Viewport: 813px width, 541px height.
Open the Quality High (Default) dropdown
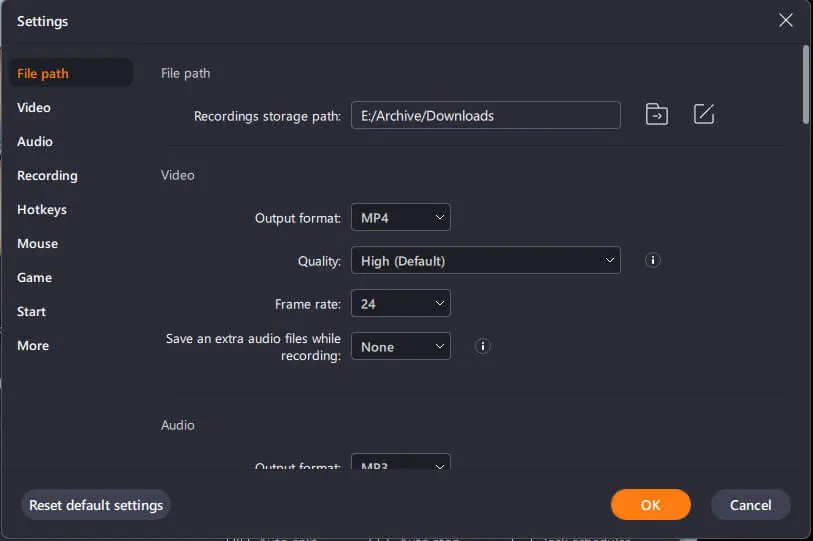click(x=486, y=260)
